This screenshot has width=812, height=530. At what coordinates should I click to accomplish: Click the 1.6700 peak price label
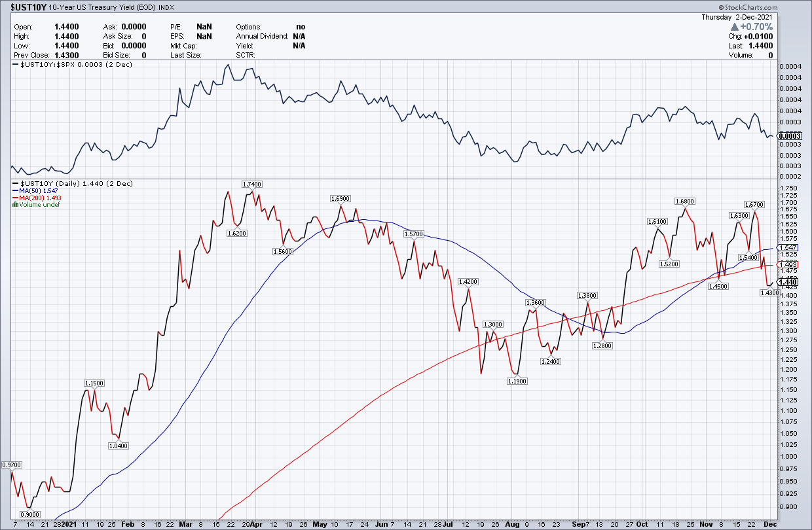755,204
